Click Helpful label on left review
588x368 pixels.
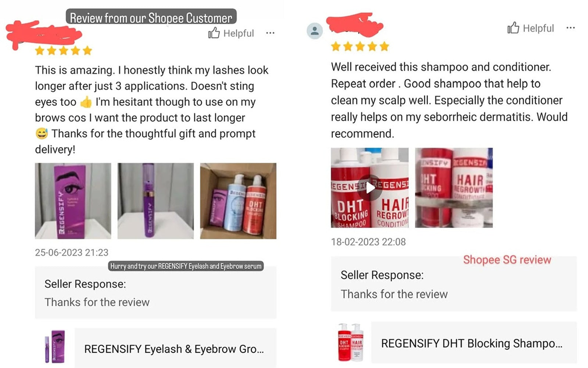pyautogui.click(x=239, y=33)
